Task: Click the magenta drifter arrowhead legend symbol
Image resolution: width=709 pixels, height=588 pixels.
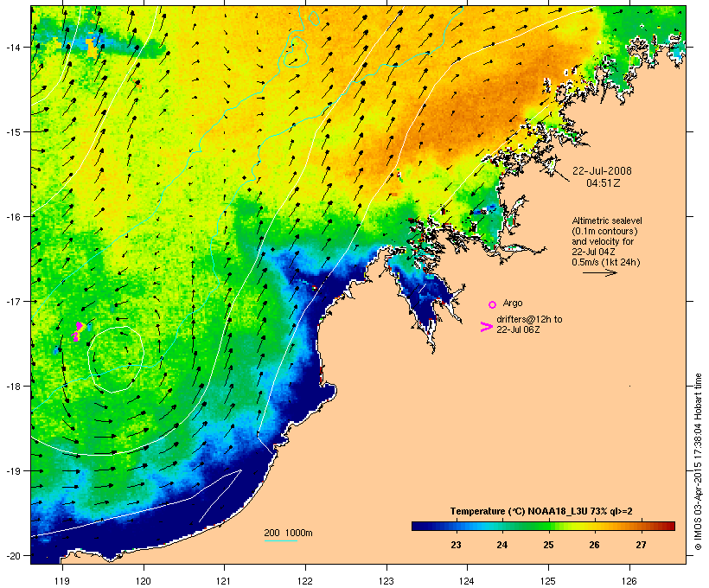Action: (x=486, y=327)
